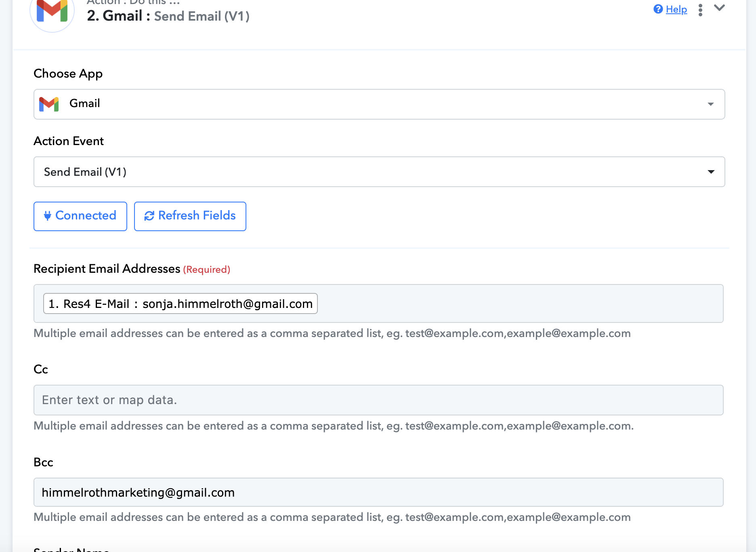Click the 'Action Event' label
This screenshot has width=756, height=552.
(x=69, y=141)
